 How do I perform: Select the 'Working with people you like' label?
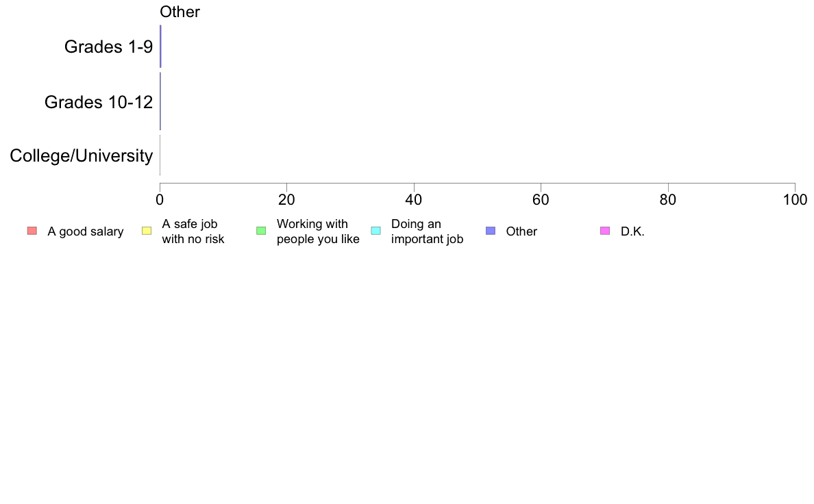point(318,231)
